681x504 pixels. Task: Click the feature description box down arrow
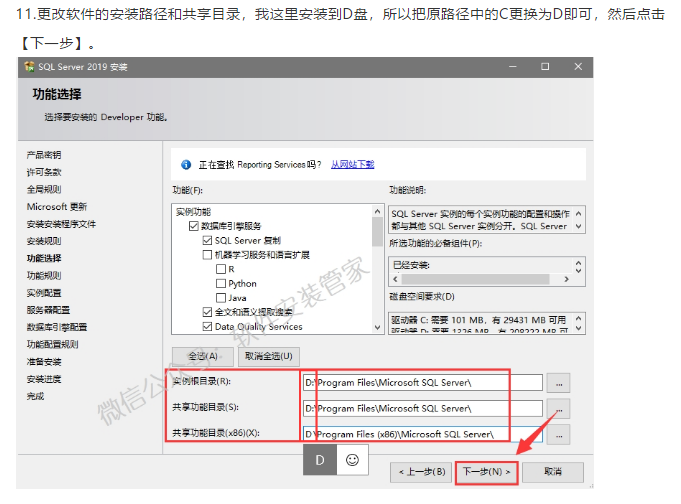pos(579,226)
